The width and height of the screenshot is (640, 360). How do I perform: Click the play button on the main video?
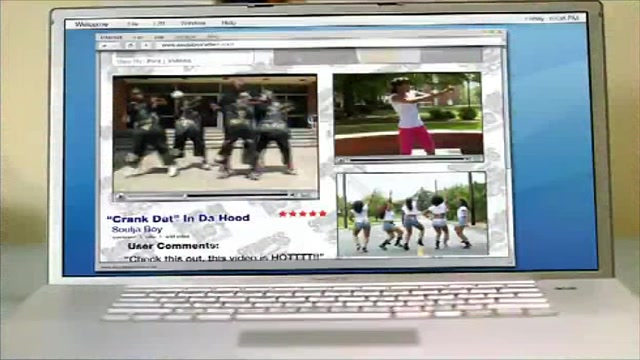pyautogui.click(x=120, y=196)
